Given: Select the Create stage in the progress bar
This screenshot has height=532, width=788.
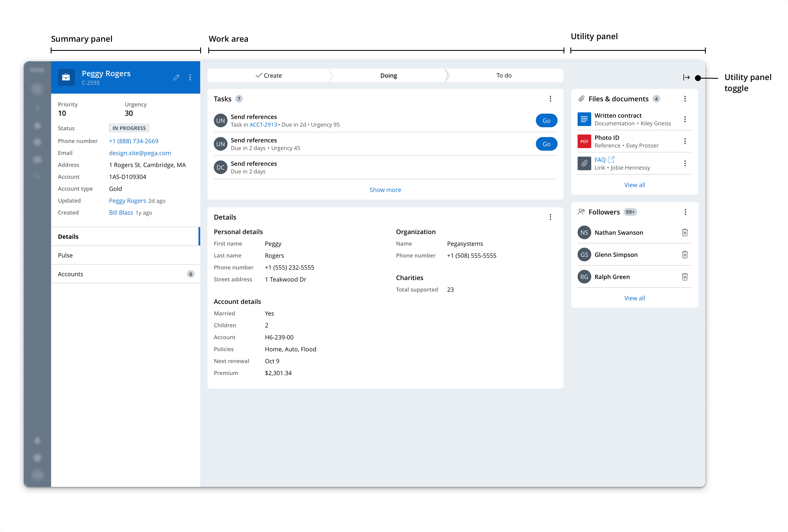Looking at the screenshot, I should [269, 75].
